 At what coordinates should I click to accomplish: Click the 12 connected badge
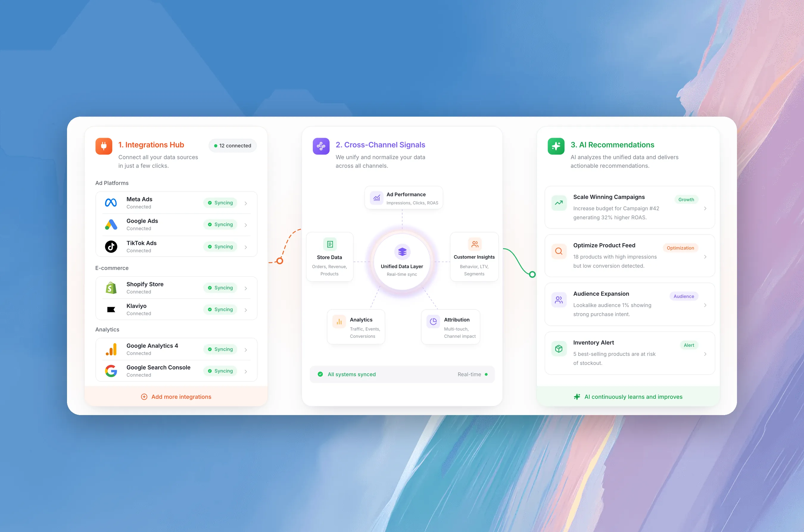(x=233, y=145)
